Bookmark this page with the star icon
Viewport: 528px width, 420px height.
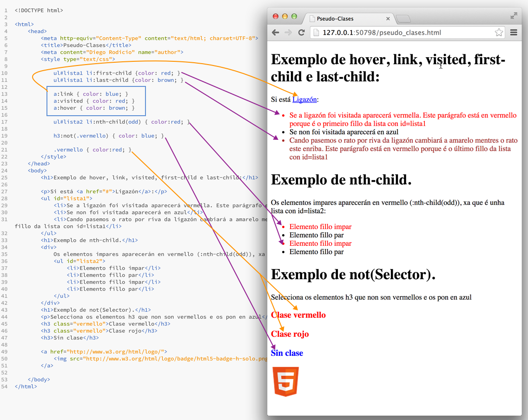499,33
